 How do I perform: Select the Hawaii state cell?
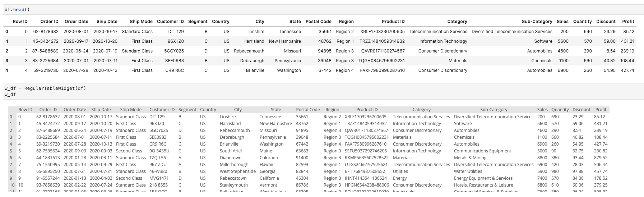click(267, 165)
